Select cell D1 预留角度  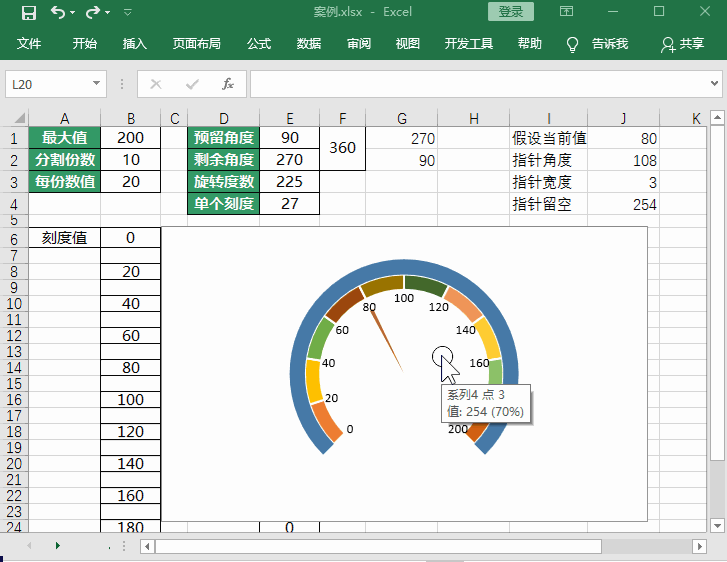[x=223, y=138]
